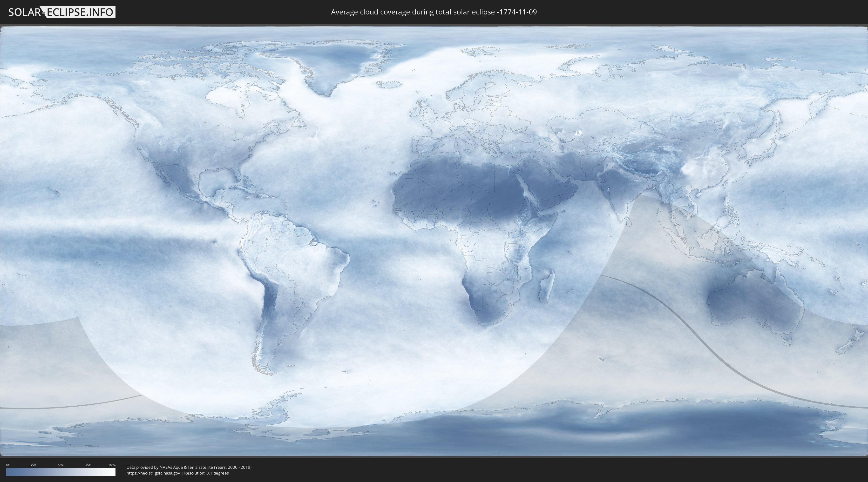Click the '25%' legend label
This screenshot has height=482, width=868.
coord(33,465)
